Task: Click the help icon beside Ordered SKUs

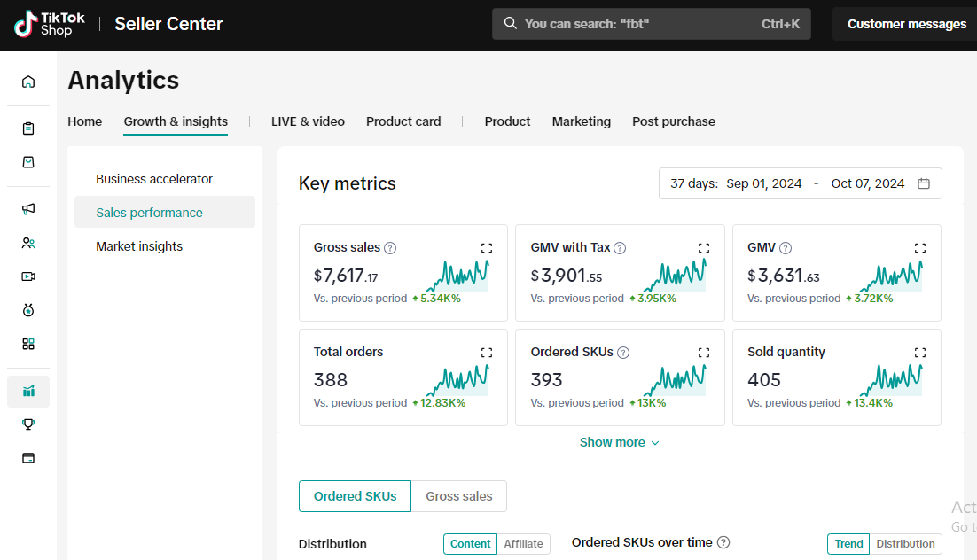Action: 623,353
